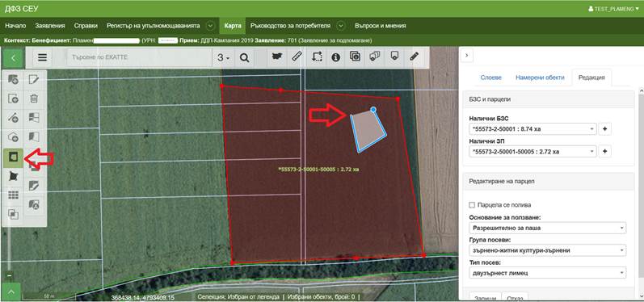
Task: Click the blue vertex handle on the inner polygon
Action: pos(373,110)
